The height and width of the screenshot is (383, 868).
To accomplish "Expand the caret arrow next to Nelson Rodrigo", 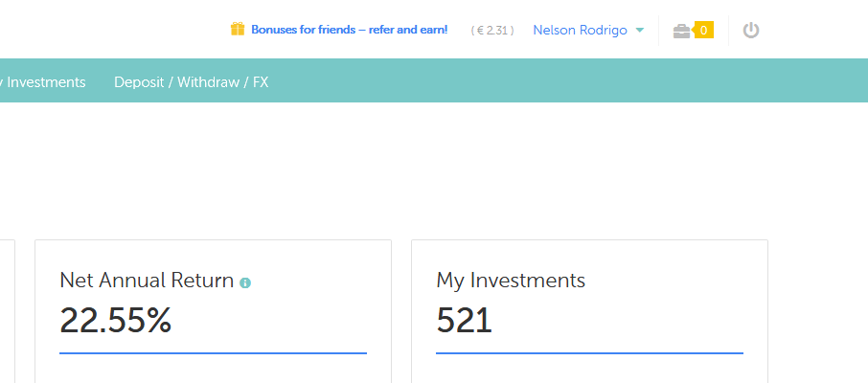I will click(639, 31).
